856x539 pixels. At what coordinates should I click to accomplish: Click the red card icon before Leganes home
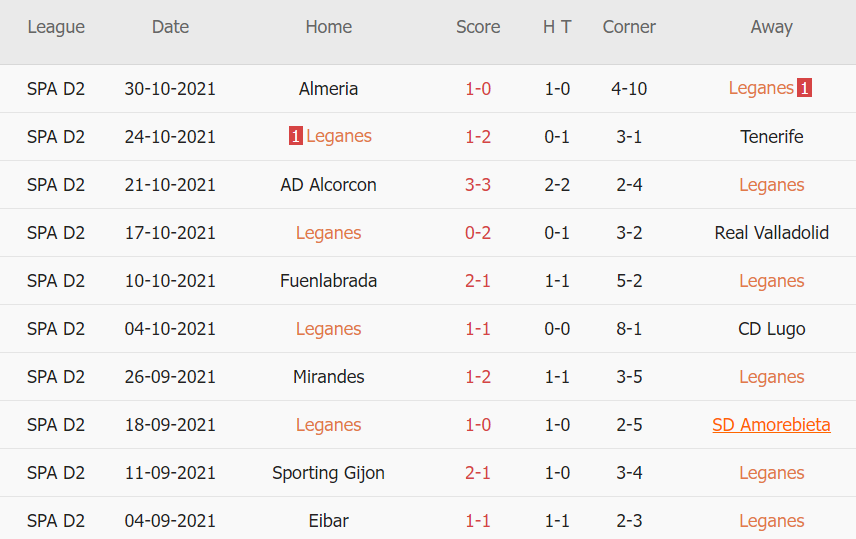(x=295, y=136)
